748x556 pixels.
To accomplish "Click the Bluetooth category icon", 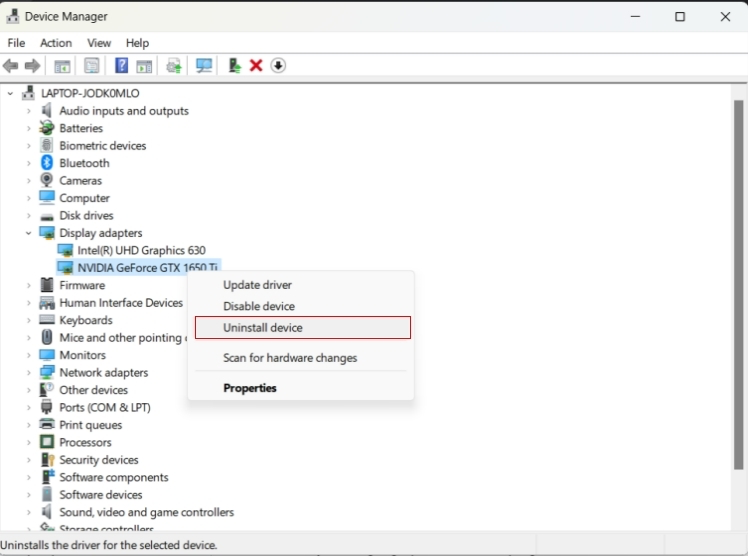I will (47, 163).
